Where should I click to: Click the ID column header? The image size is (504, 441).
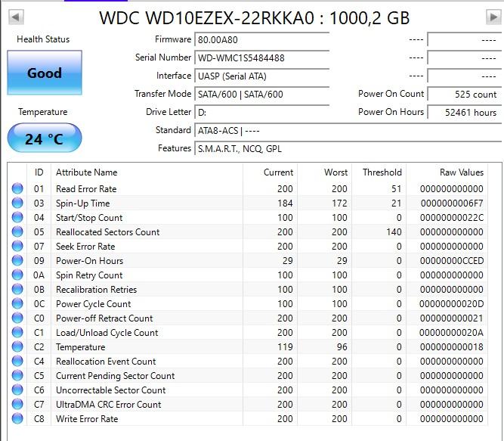(x=39, y=172)
